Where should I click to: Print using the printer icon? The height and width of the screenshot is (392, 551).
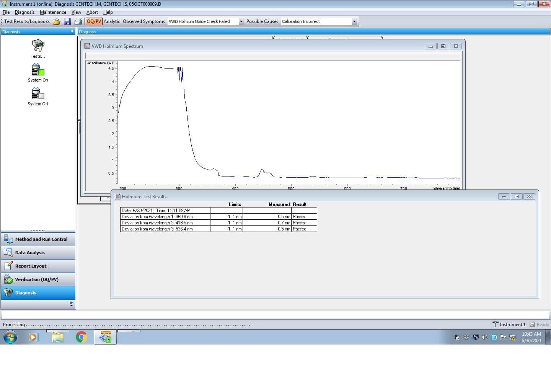[x=78, y=21]
